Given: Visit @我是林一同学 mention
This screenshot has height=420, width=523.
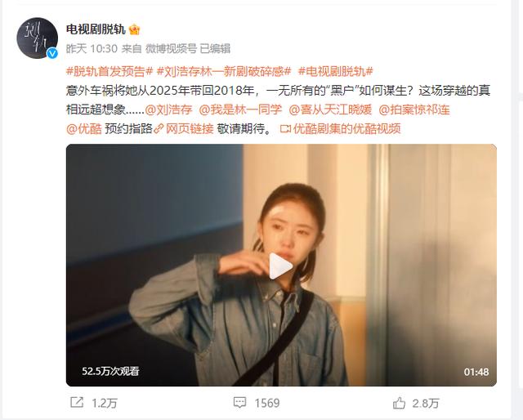Looking at the screenshot, I should [x=240, y=109].
